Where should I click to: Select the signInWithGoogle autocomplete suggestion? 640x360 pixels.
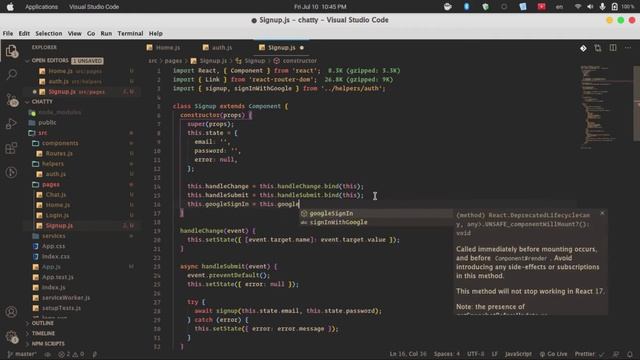coord(376,222)
